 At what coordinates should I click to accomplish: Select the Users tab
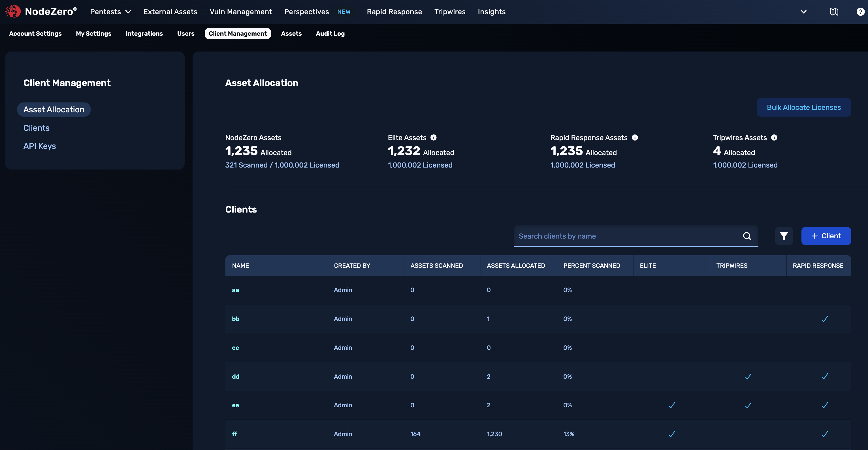(x=186, y=33)
